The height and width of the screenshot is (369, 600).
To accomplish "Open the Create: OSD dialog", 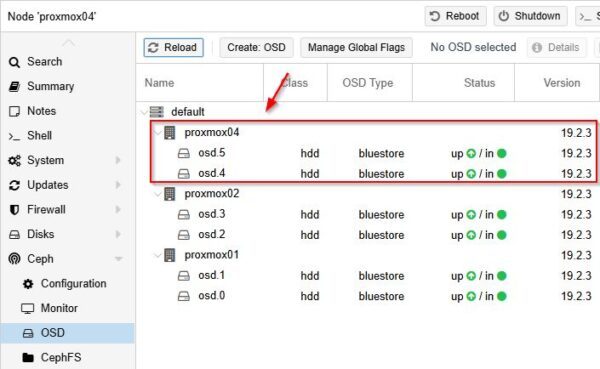I will pyautogui.click(x=256, y=47).
